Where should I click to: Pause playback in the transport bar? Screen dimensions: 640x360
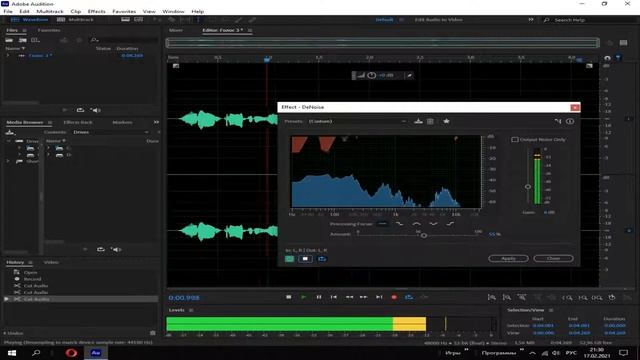pos(319,297)
